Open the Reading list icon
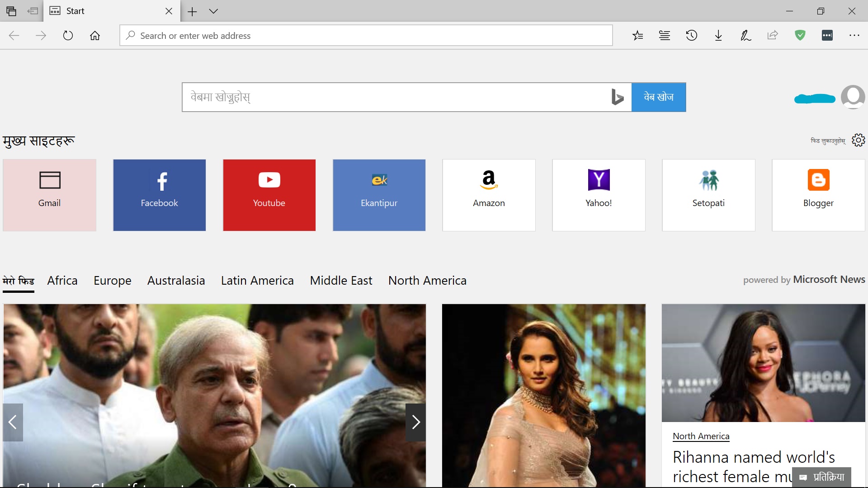 pyautogui.click(x=665, y=36)
